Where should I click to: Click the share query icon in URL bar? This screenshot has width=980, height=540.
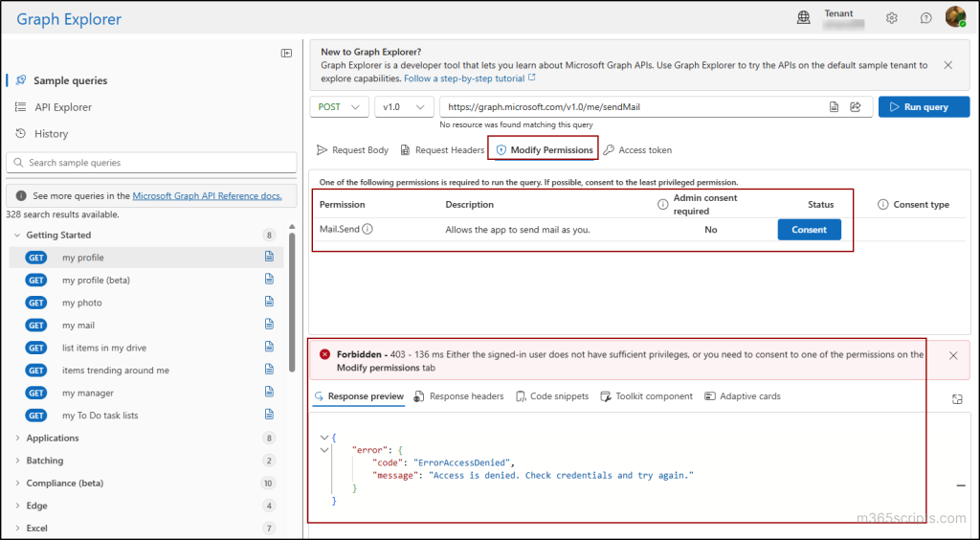click(x=856, y=107)
